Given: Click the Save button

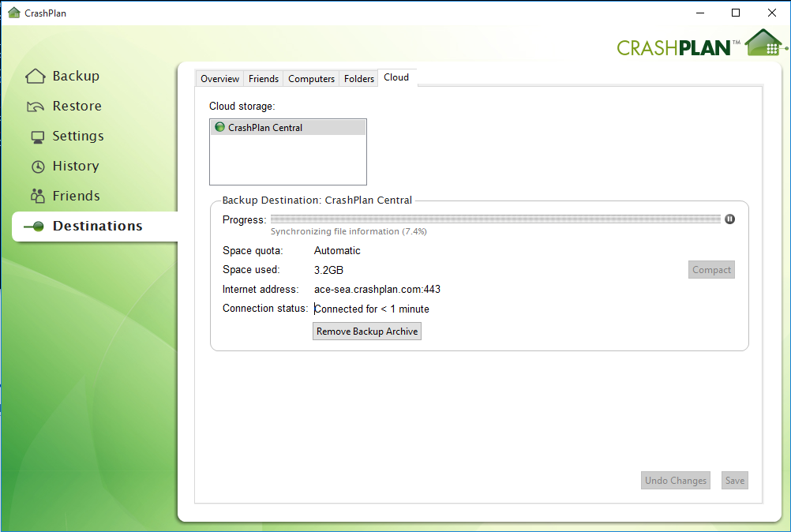Looking at the screenshot, I should tap(734, 481).
